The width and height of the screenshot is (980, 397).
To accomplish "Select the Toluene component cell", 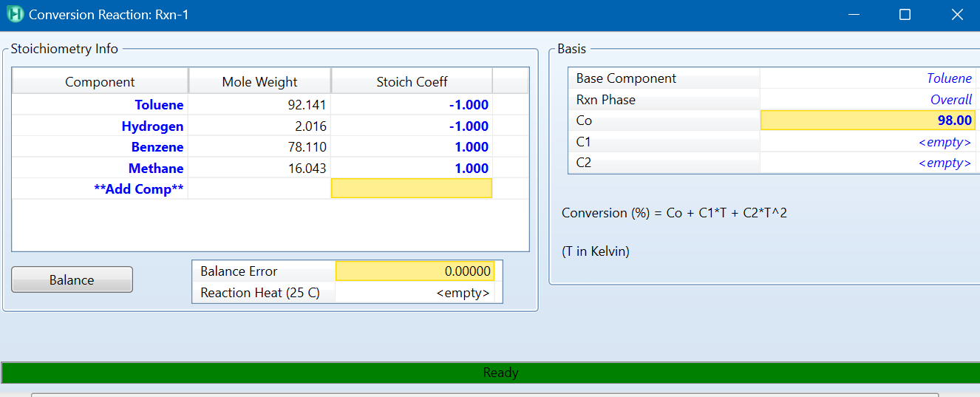I will click(x=101, y=105).
